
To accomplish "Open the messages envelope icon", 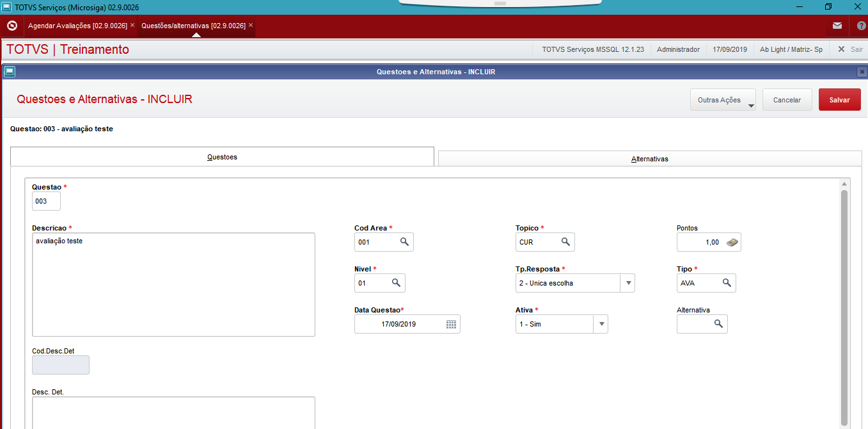I will click(x=837, y=26).
